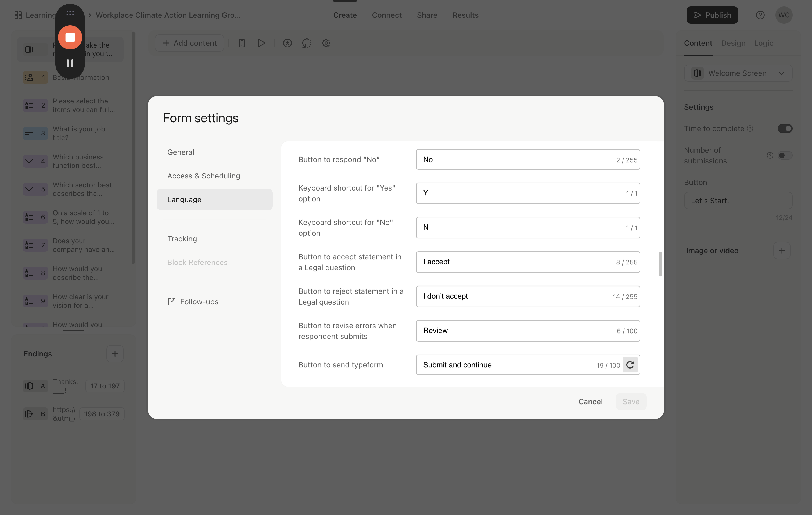Viewport: 812px width, 515px height.
Task: Open the accessibility checker icon
Action: tap(287, 43)
